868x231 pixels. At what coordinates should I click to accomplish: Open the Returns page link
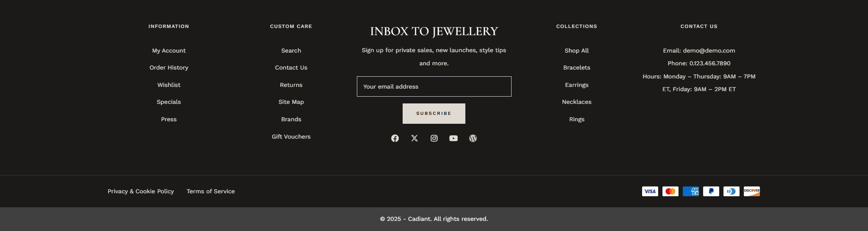[x=291, y=85]
